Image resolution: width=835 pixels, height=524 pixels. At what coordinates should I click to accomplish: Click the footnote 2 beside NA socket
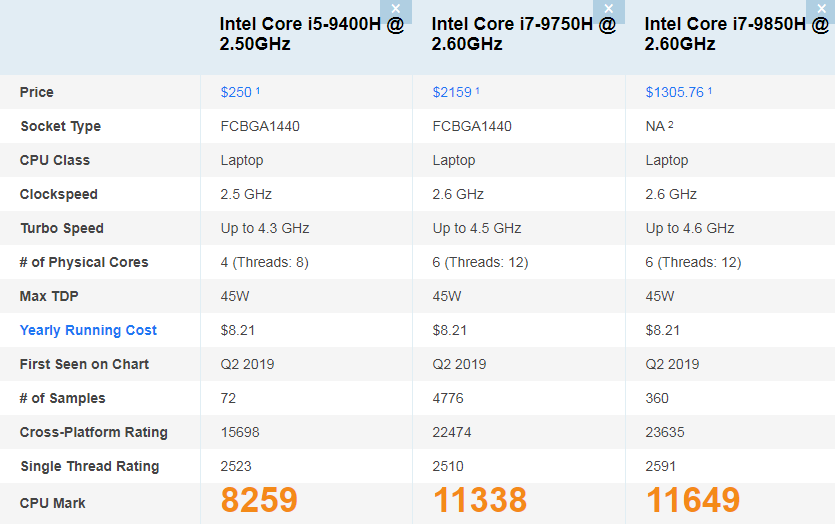(671, 125)
